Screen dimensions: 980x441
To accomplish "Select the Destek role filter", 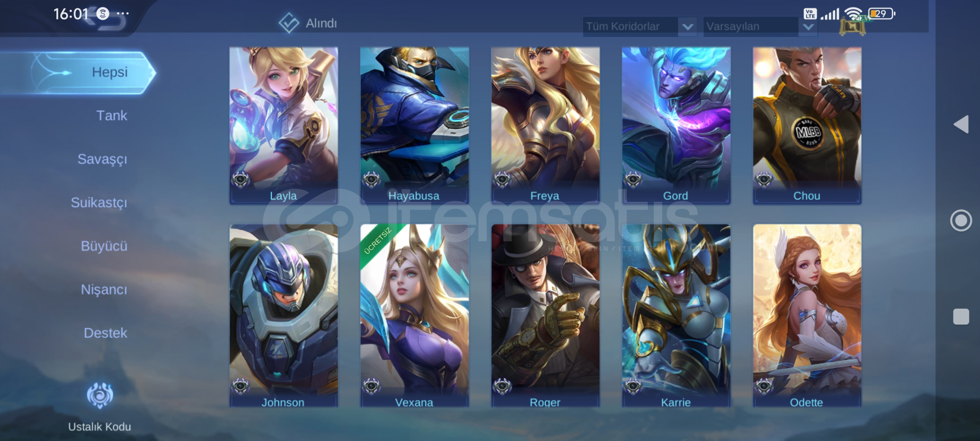I will point(105,333).
